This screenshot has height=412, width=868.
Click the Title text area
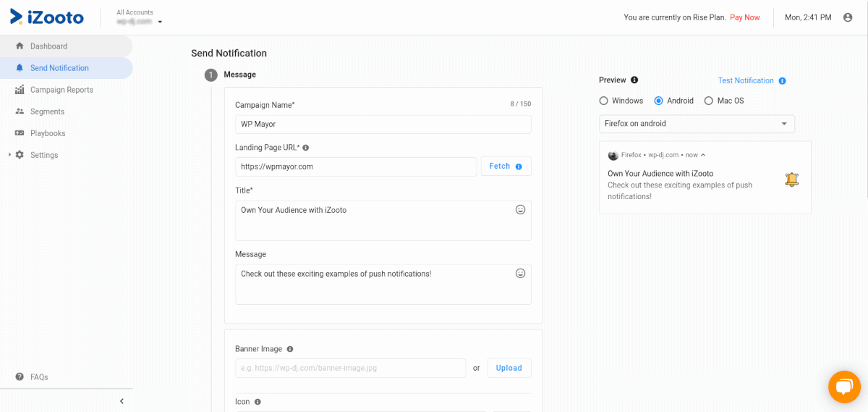click(383, 221)
